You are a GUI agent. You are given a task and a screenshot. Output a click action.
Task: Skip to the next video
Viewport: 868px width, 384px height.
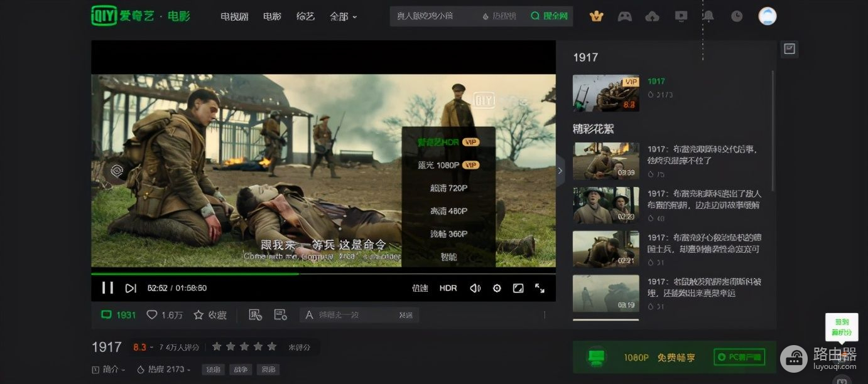tap(131, 288)
